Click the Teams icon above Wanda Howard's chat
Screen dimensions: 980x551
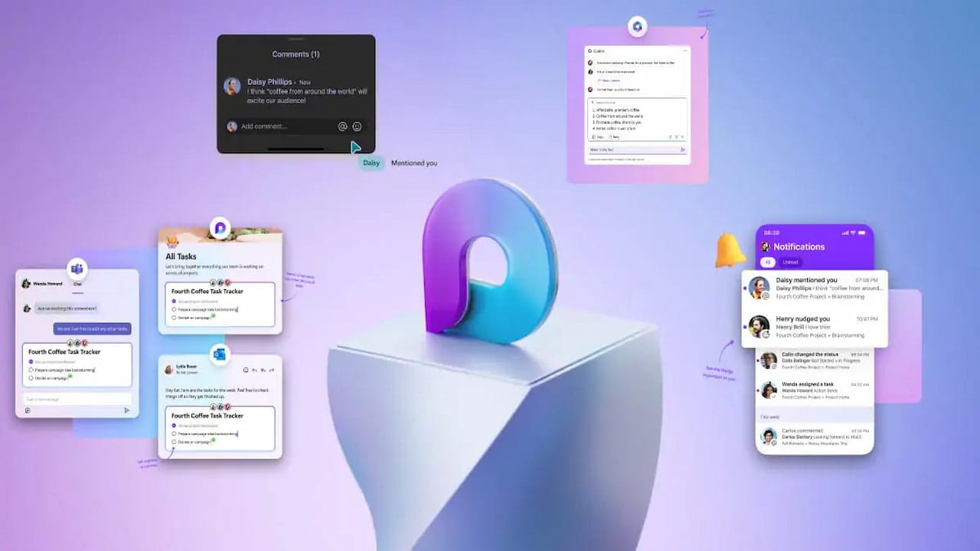[76, 269]
